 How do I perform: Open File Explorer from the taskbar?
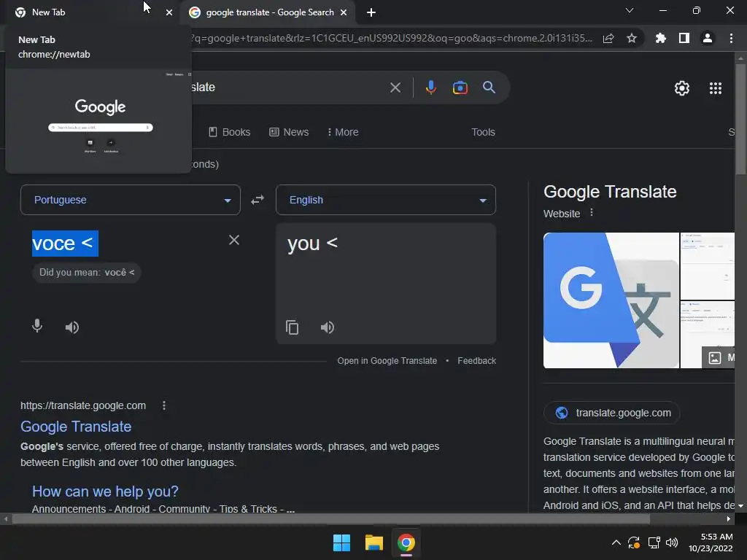click(374, 542)
